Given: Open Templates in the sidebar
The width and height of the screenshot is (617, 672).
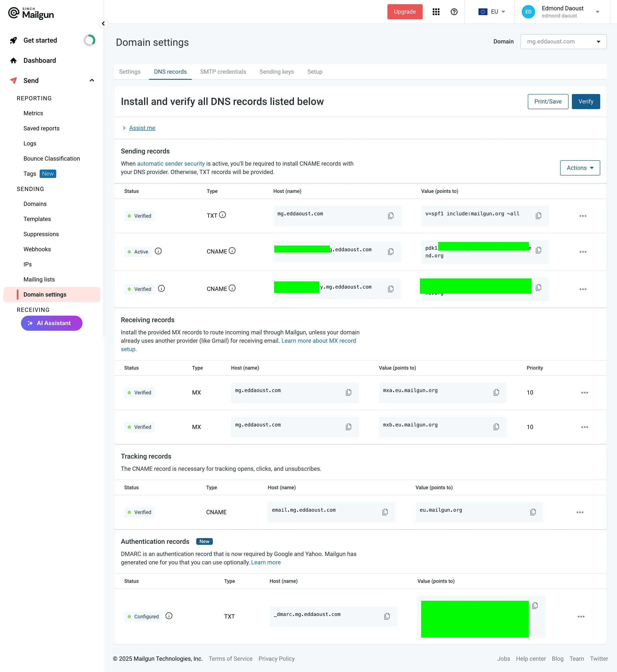Looking at the screenshot, I should tap(37, 219).
